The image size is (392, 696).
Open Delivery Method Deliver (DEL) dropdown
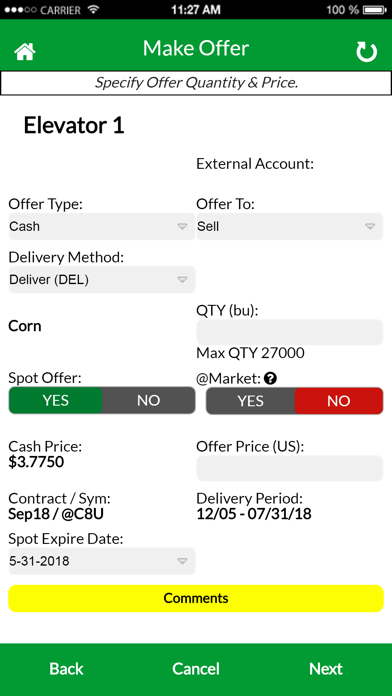tap(102, 280)
